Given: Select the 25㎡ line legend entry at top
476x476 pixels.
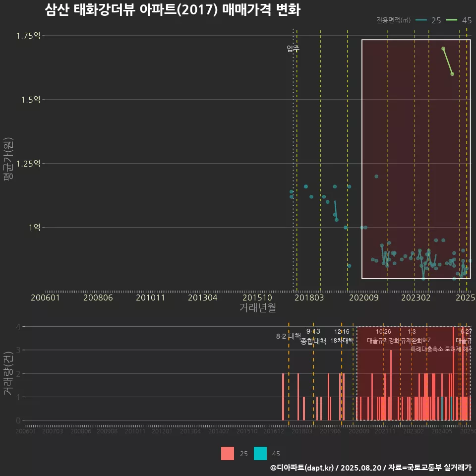Looking at the screenshot, I should [428, 20].
